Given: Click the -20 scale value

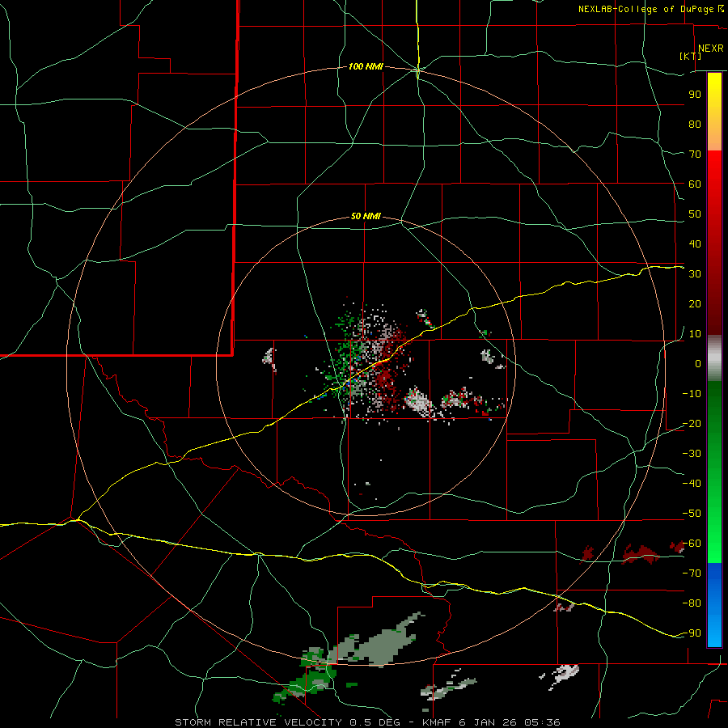Looking at the screenshot, I should click(x=692, y=424).
